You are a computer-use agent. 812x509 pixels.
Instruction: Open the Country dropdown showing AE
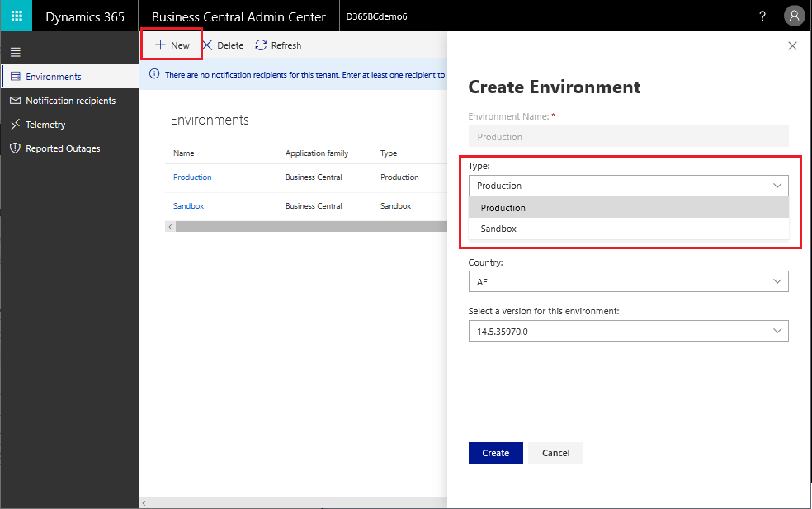(628, 281)
